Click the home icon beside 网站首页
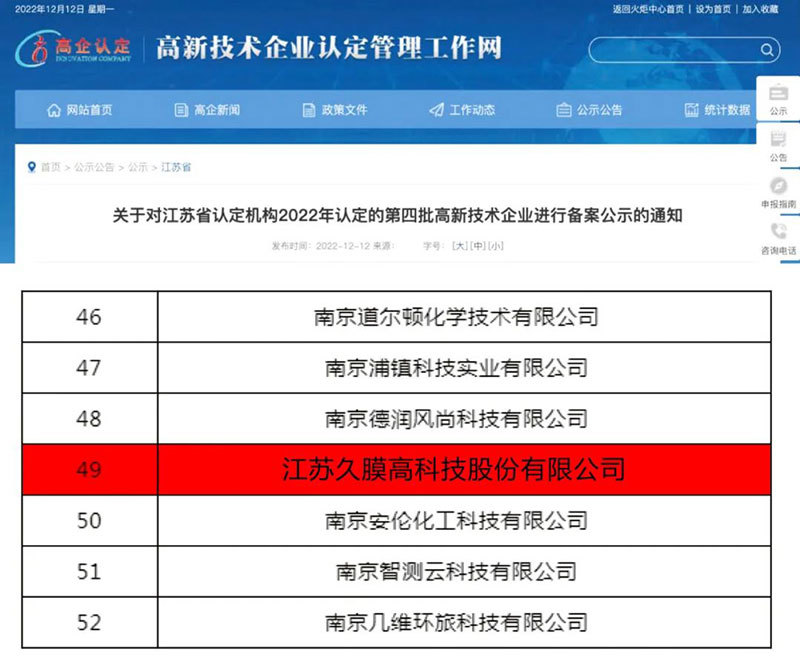Viewport: 800px width, 662px height. (54, 110)
